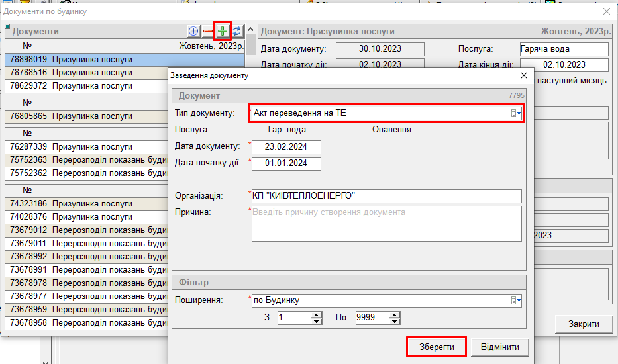618x364 pixels.
Task: Refresh the documents list with the arrows icon
Action: (236, 31)
